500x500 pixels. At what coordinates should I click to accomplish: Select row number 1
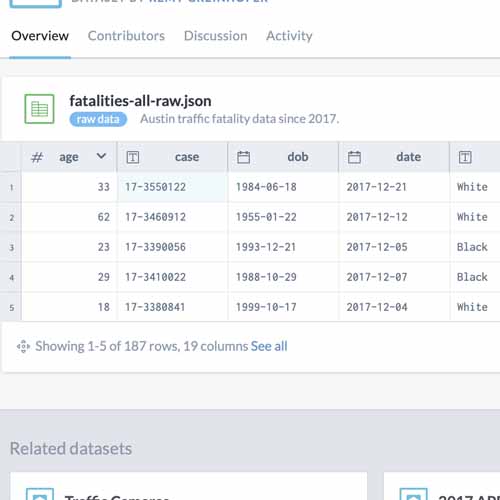tap(11, 187)
